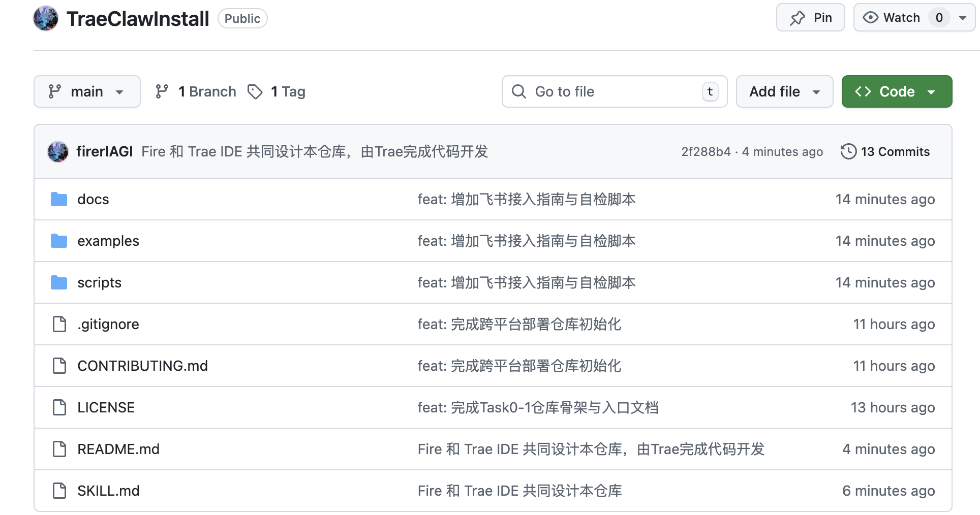Click the tag icon next to 1 Tag

[x=255, y=91]
